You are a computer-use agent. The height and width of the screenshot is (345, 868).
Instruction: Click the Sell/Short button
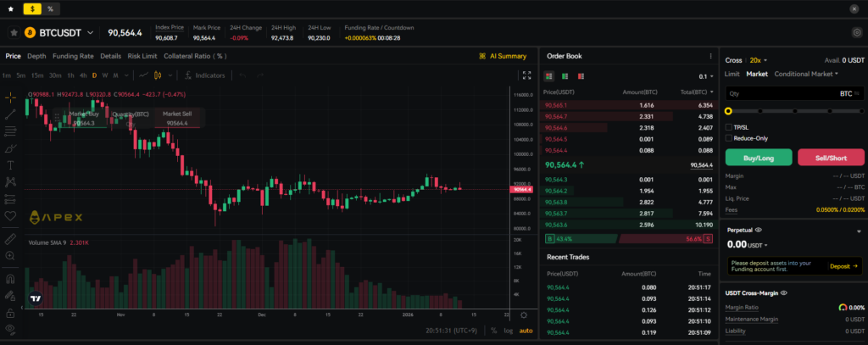[831, 158]
